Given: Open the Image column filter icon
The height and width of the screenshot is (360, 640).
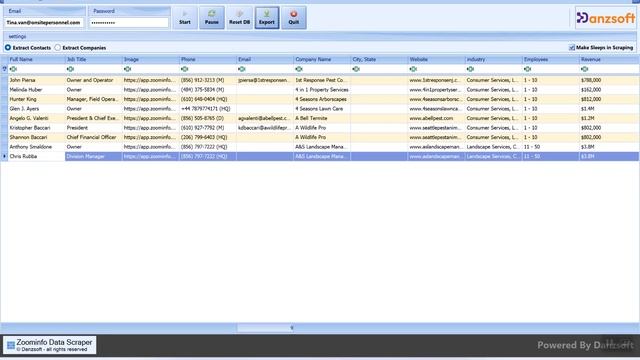Looking at the screenshot, I should 128,69.
